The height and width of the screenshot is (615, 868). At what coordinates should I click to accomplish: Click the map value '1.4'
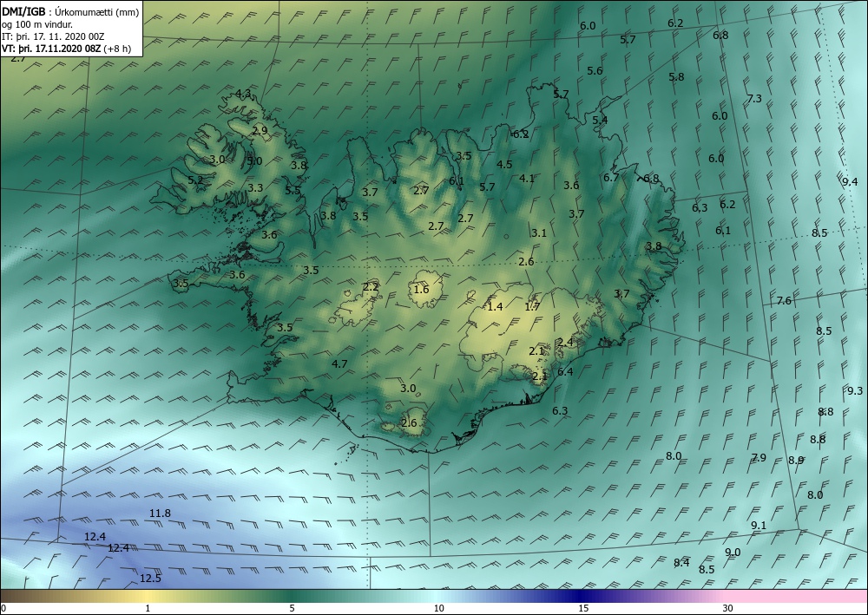[x=495, y=306]
